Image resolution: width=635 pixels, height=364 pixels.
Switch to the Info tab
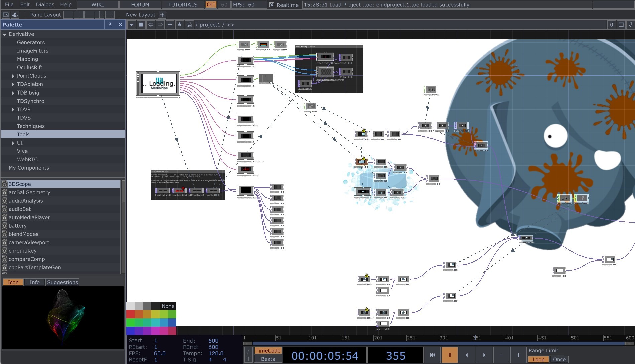34,282
